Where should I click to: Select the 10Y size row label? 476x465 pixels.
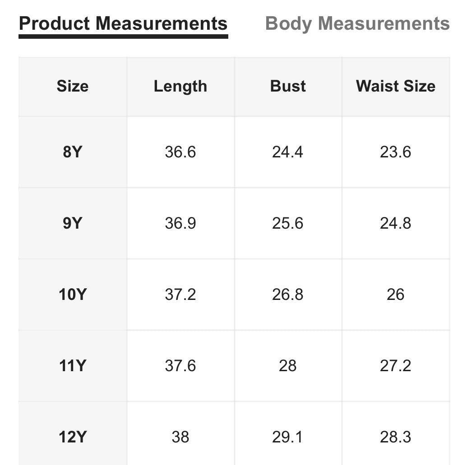[72, 295]
